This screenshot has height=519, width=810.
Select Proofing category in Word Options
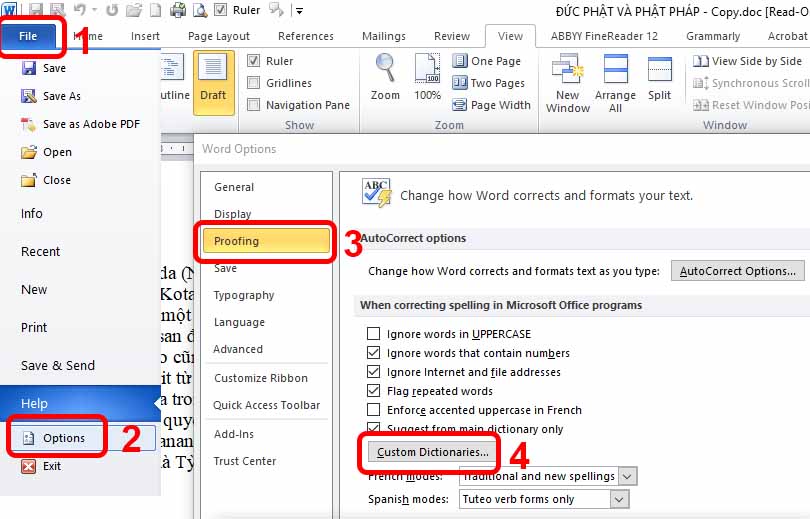(266, 241)
